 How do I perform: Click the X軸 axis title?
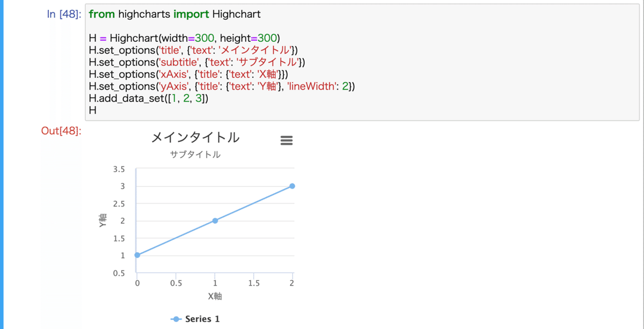[215, 296]
